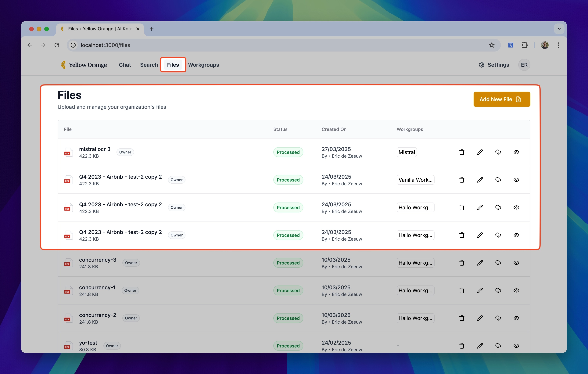Download the concurrency-2 file

tap(498, 318)
